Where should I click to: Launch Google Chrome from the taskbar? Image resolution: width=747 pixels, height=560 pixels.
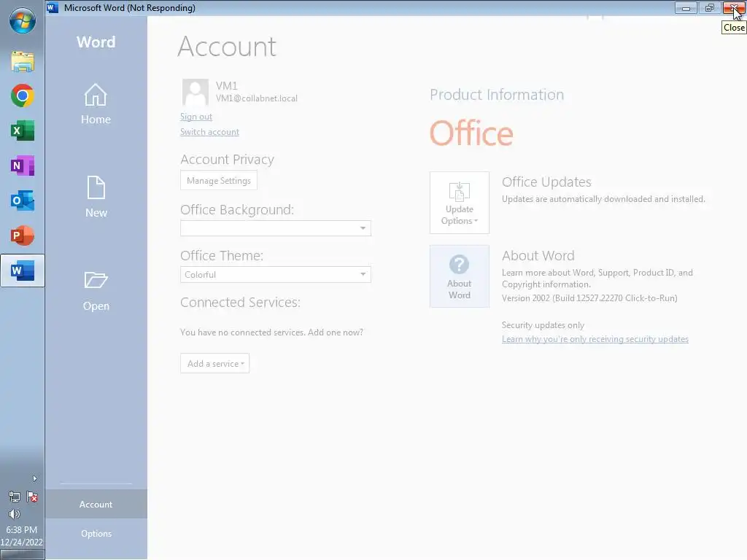(23, 96)
